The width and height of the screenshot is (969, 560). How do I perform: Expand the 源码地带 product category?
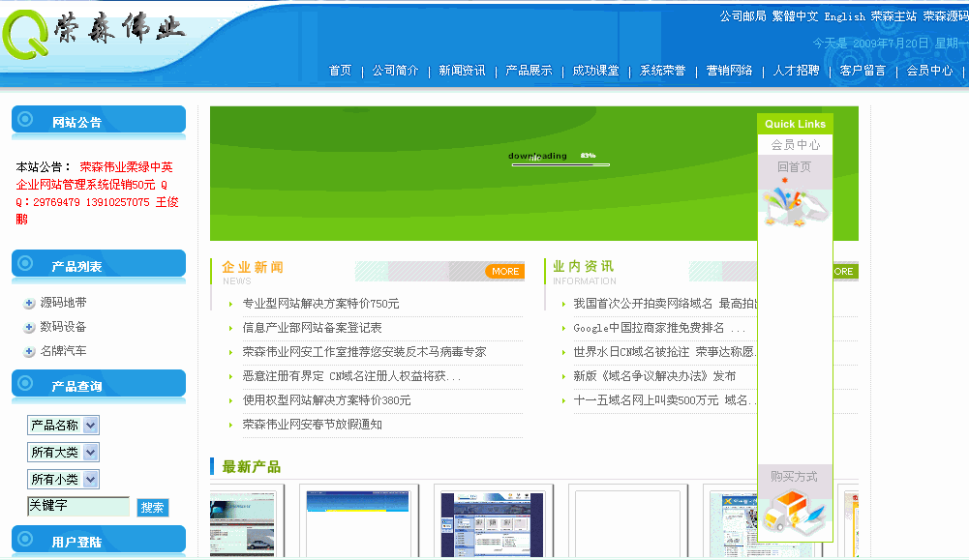(29, 304)
